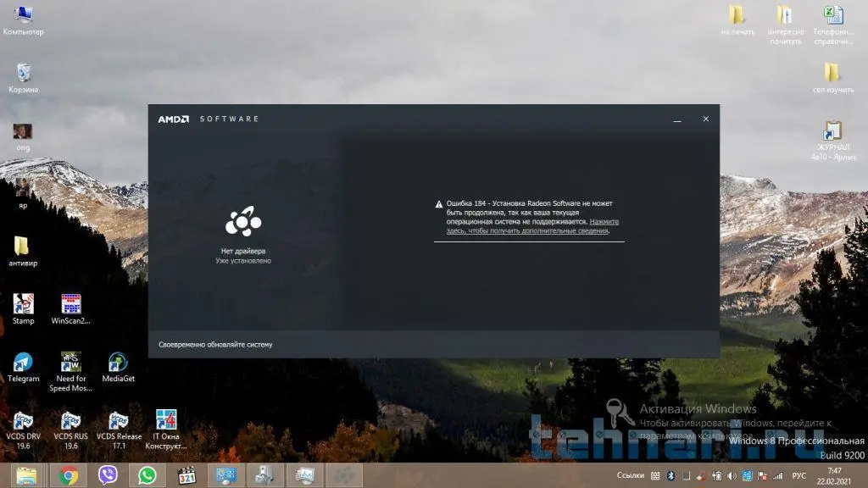The width and height of the screenshot is (868, 488).
Task: Open volume control in system tray
Action: pos(732,476)
